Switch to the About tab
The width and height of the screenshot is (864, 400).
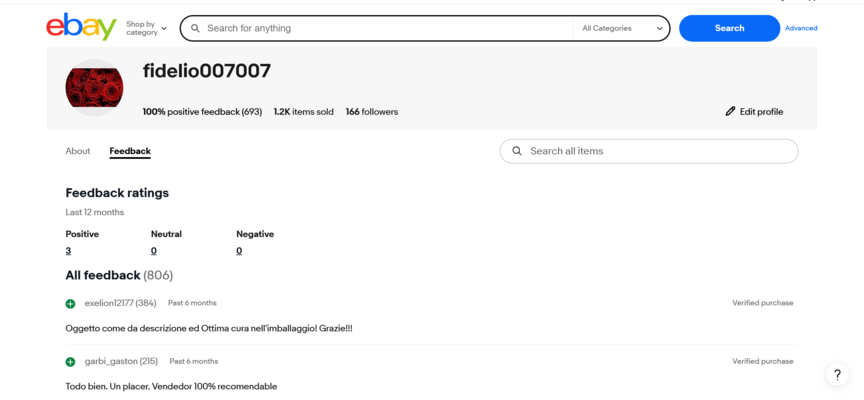(78, 151)
